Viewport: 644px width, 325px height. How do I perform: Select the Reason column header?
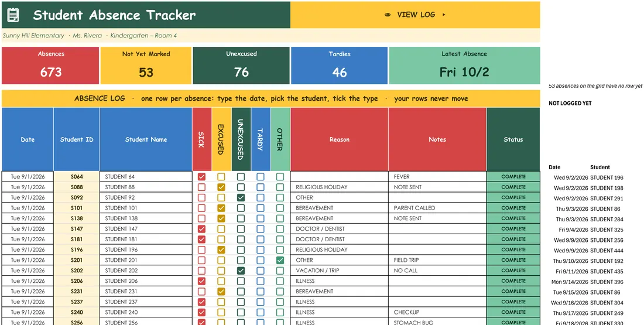click(x=339, y=139)
